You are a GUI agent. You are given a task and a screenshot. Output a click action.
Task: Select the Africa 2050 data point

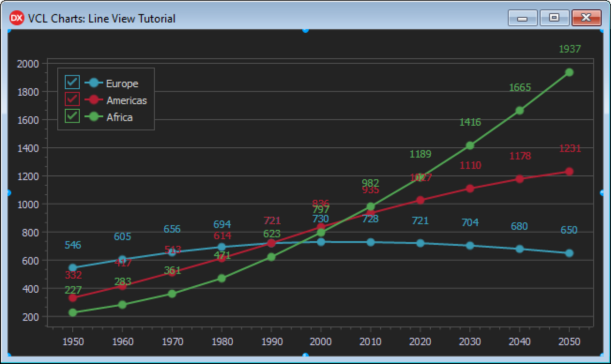coord(569,72)
